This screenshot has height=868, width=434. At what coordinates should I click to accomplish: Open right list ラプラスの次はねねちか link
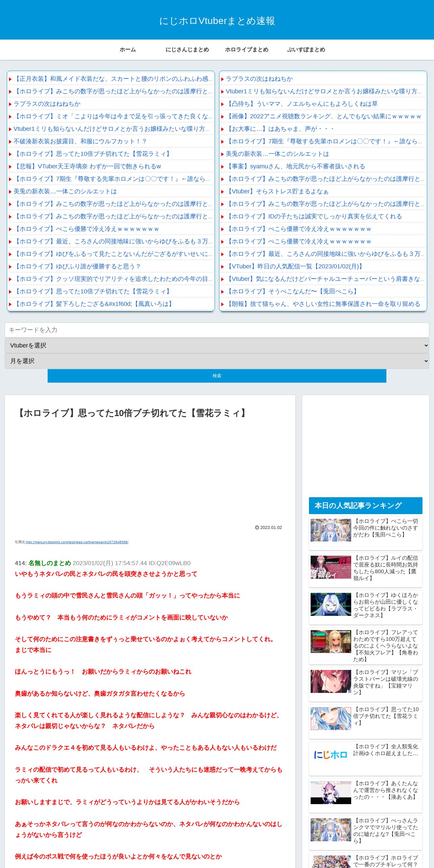[x=259, y=79]
